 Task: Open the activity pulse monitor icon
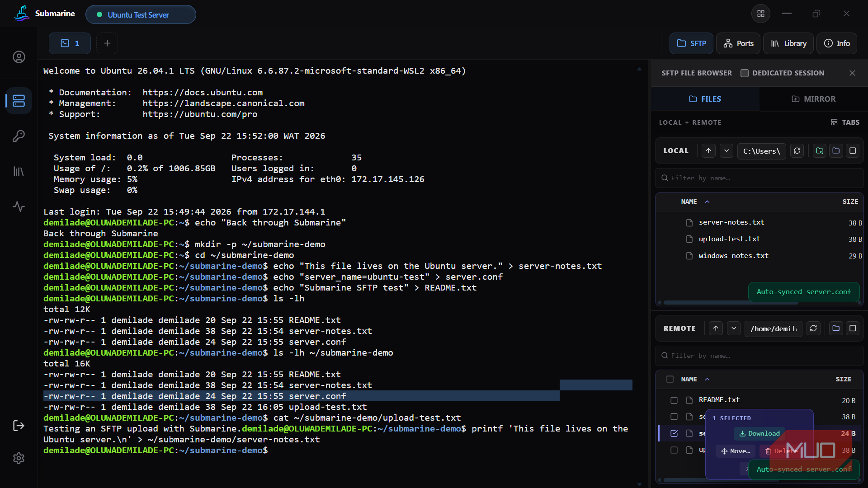(19, 206)
